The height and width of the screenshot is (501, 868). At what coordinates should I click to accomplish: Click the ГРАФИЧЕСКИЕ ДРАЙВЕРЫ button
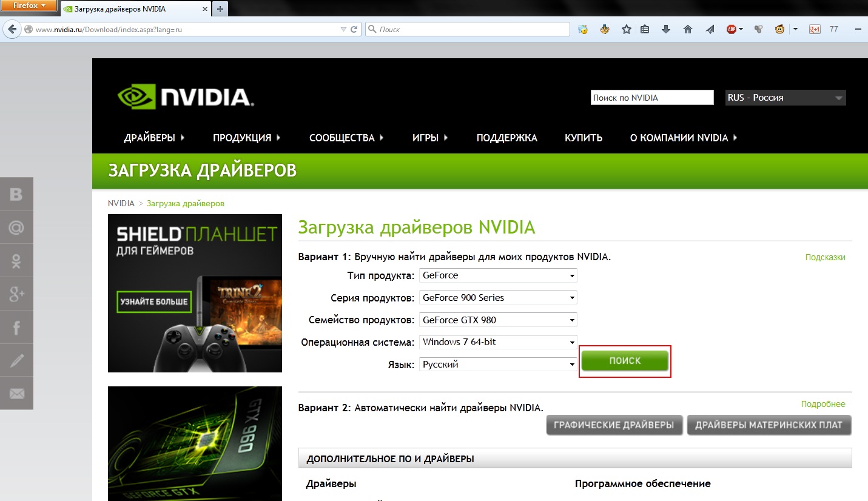[x=614, y=425]
